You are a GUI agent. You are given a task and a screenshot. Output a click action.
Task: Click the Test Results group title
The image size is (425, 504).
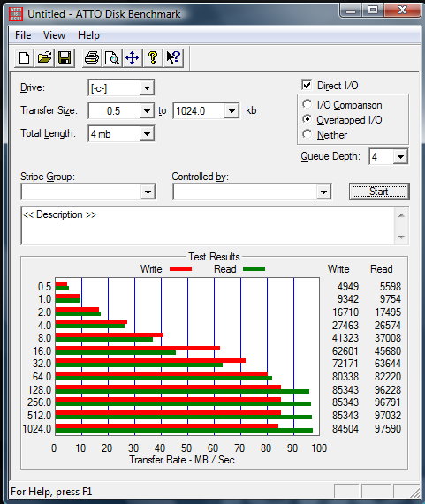tap(214, 257)
